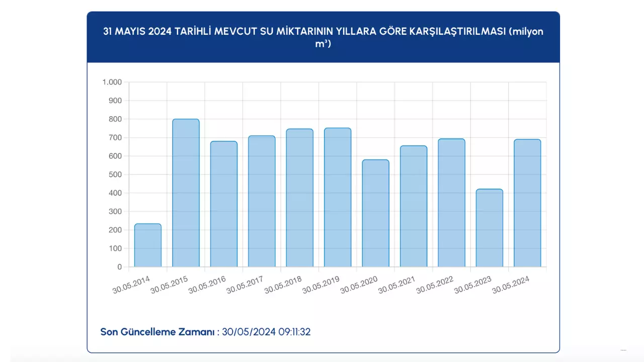Click the y-axis label 200
The image size is (644, 362).
tap(116, 230)
